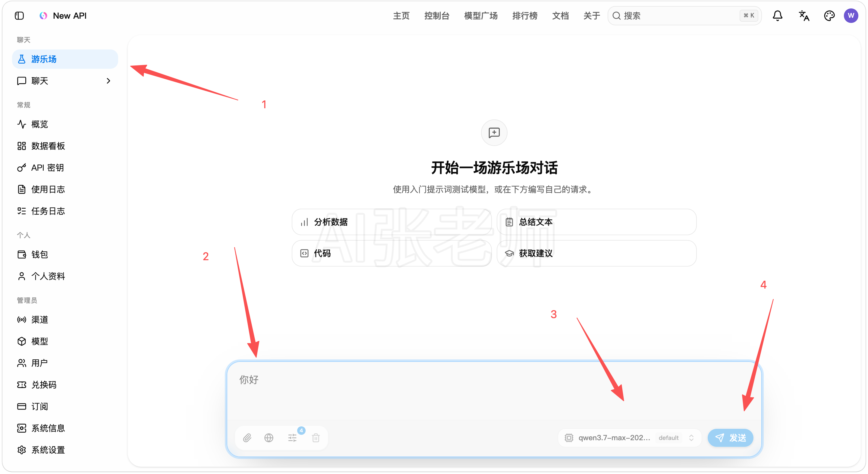Open 文档 in top navigation
Viewport: 868px width, 474px height.
[560, 16]
